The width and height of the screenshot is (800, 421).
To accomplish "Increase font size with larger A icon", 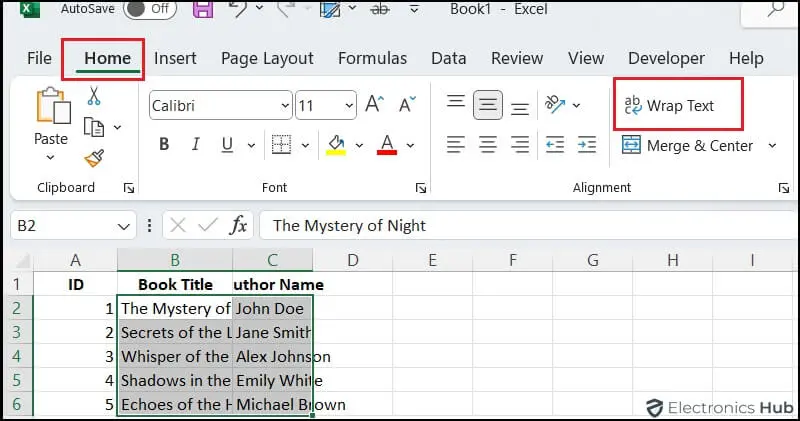I will [375, 105].
